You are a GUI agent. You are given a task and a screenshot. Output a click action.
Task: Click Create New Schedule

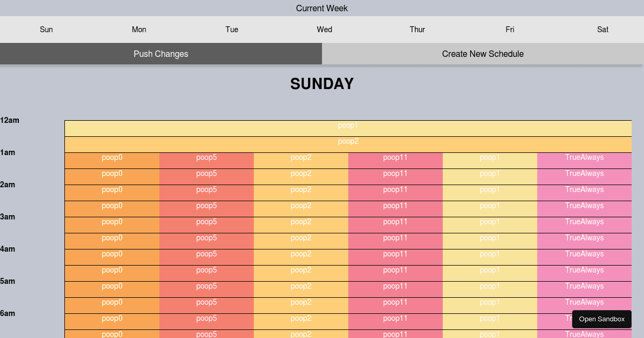pyautogui.click(x=482, y=54)
